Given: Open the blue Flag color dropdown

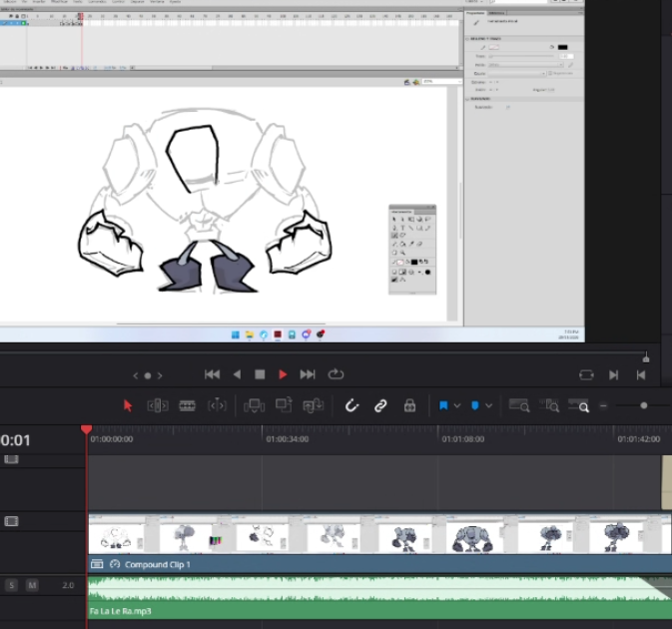Looking at the screenshot, I should 457,405.
